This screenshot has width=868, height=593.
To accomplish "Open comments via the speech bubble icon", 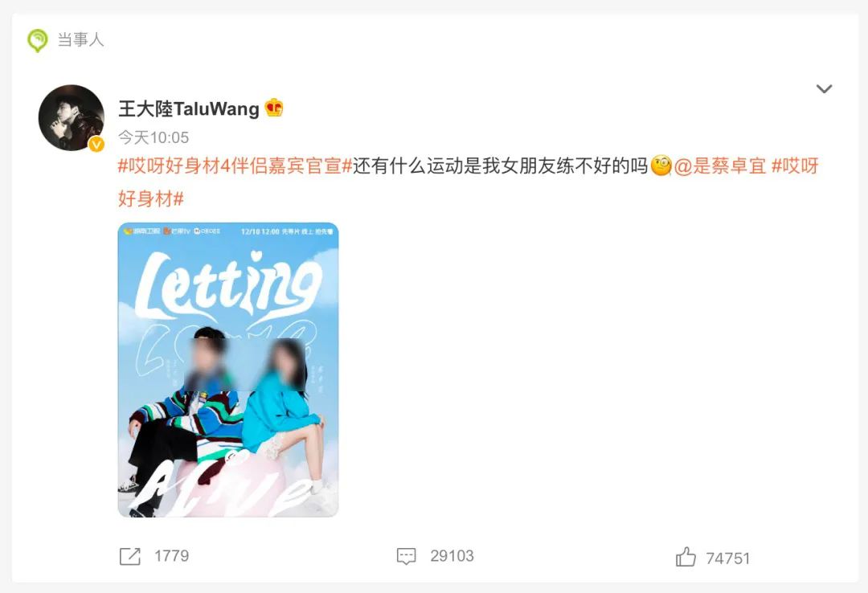I will 407,556.
